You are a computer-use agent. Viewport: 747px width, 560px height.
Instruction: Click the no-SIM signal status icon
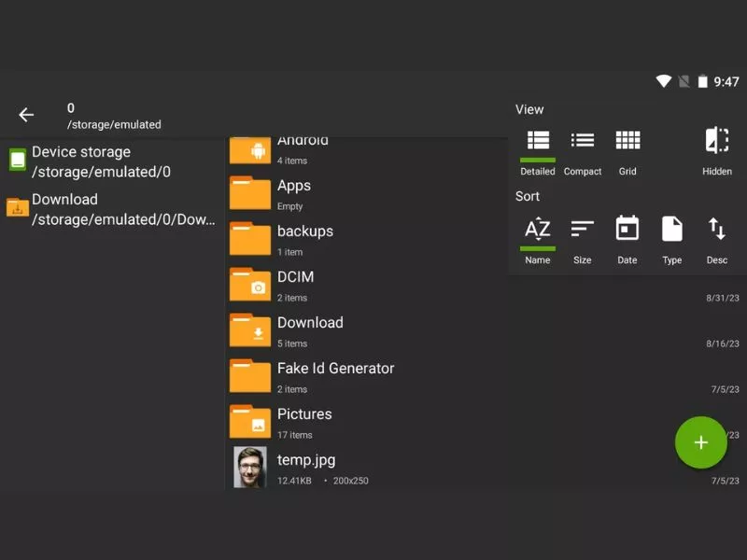pos(684,81)
